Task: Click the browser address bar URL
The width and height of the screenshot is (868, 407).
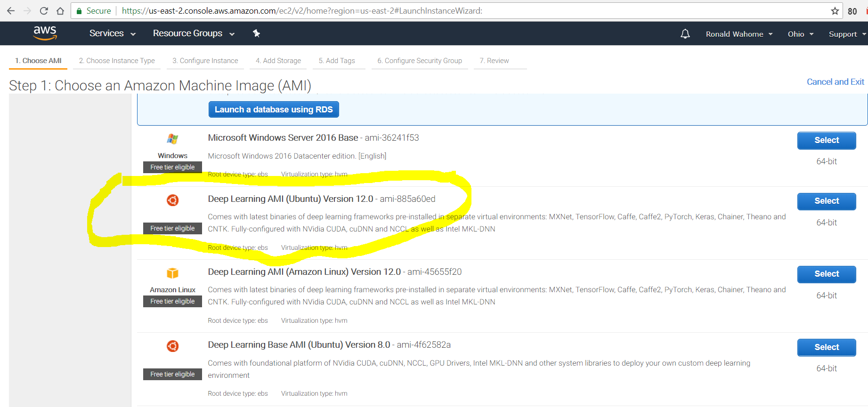Action: (302, 11)
